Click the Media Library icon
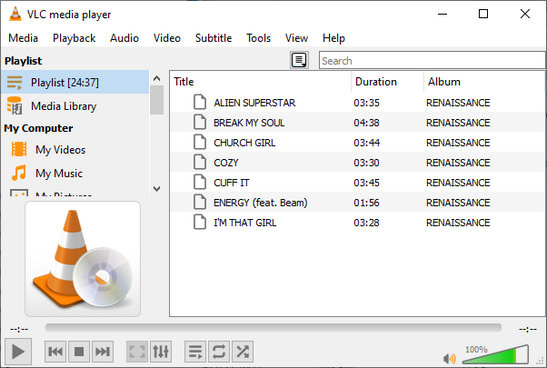This screenshot has width=547, height=368. [15, 106]
